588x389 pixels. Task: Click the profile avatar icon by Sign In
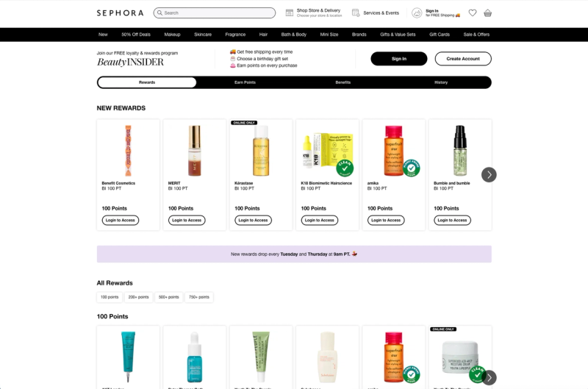click(417, 13)
